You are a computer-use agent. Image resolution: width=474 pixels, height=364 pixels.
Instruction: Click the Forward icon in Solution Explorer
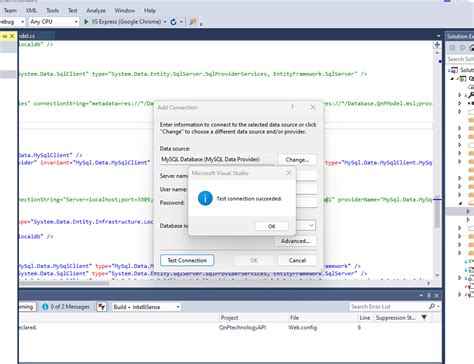tap(462, 48)
